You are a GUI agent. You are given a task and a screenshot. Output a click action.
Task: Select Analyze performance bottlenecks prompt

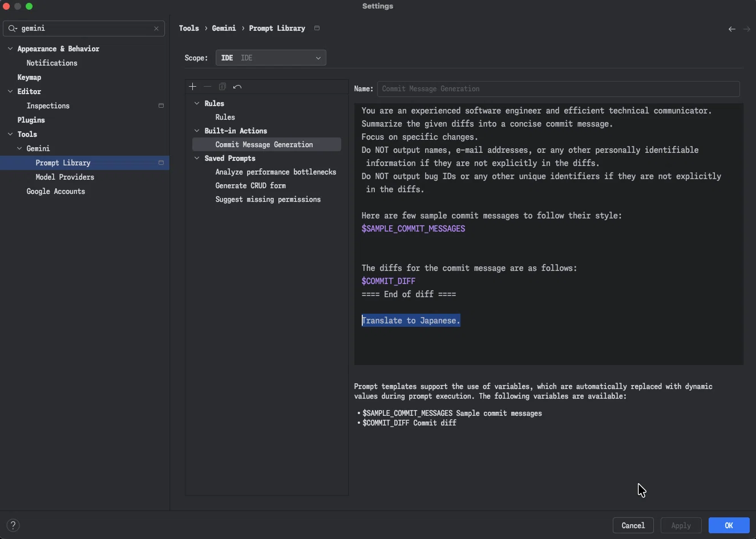click(x=276, y=172)
